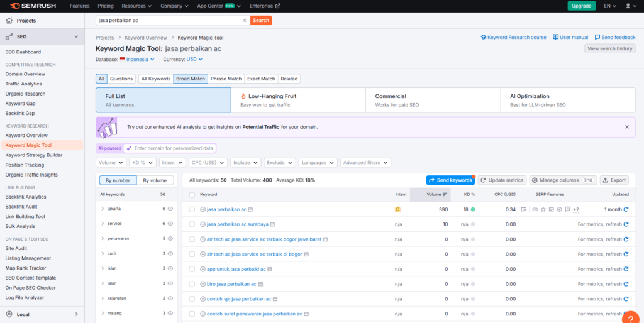Tick checkbox for air tech ac bogor jawa barat
Viewport: 644px width, 323px height.
pyautogui.click(x=192, y=239)
